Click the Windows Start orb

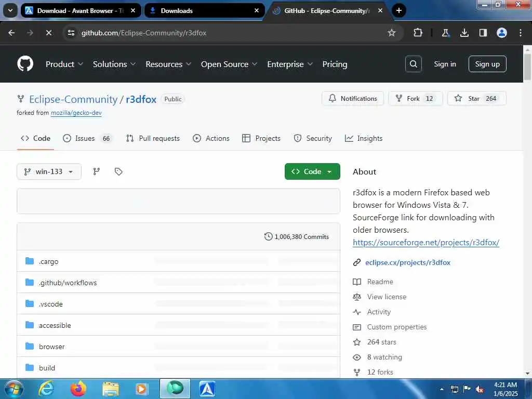[14, 389]
